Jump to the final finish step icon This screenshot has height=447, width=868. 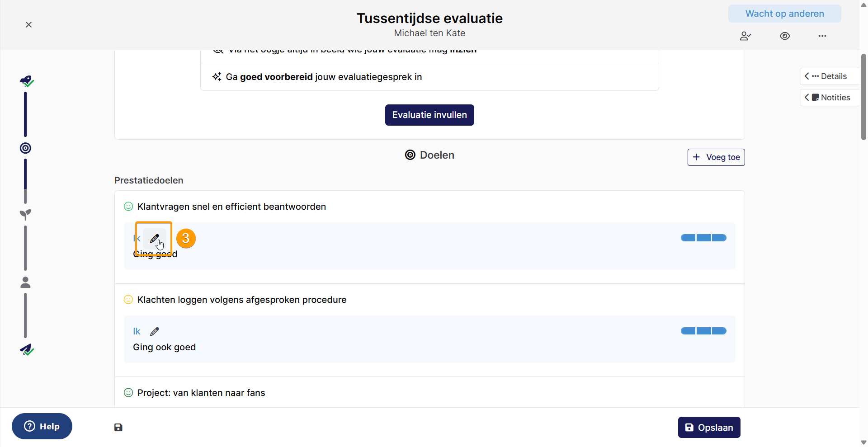click(27, 349)
